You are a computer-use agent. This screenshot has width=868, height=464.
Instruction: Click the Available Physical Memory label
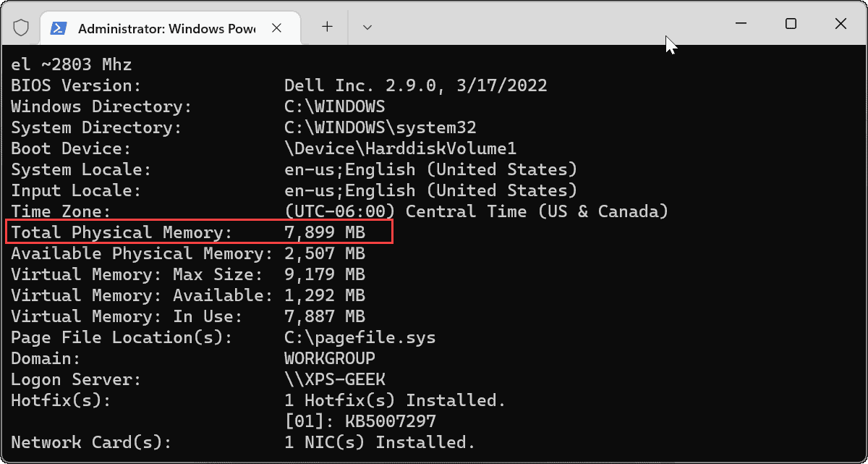[142, 253]
